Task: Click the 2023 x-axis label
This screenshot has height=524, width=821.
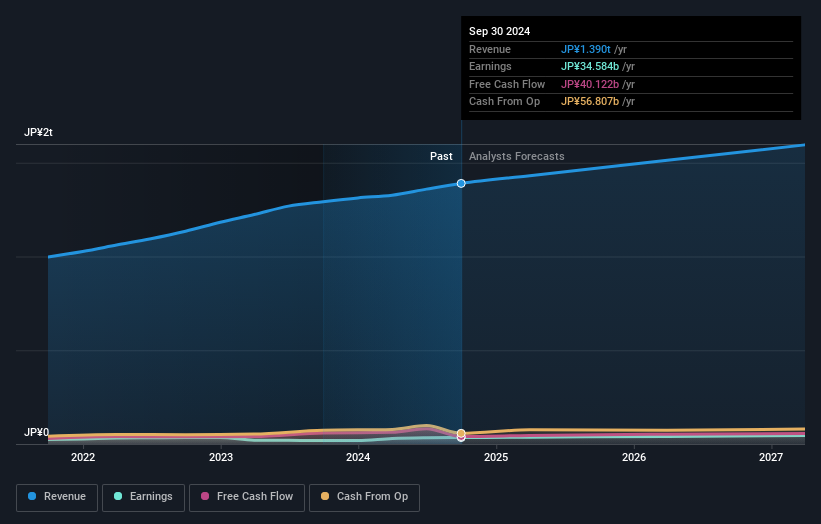Action: [221, 458]
